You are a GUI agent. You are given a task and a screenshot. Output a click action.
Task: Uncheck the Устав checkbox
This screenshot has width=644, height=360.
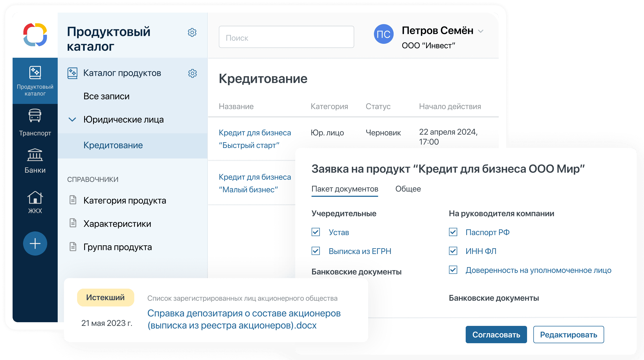(x=316, y=232)
